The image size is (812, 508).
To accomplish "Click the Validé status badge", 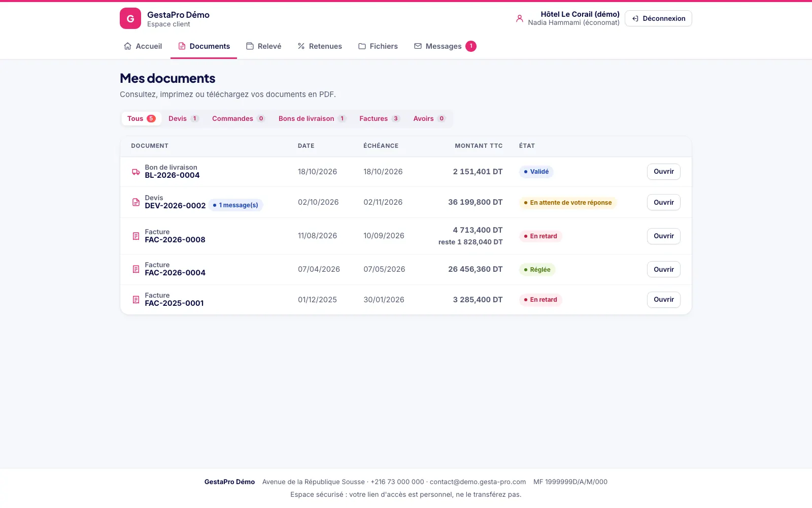I will tap(536, 172).
